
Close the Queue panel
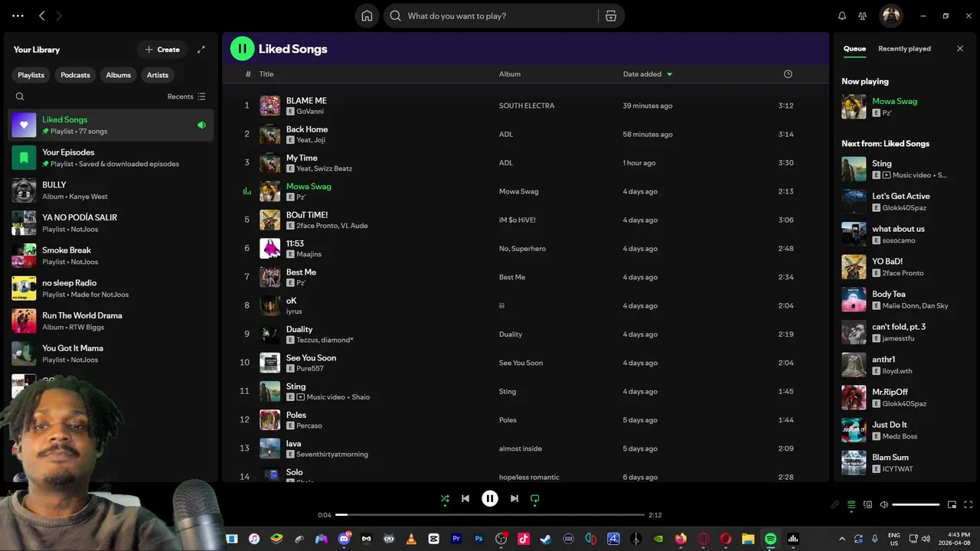(x=960, y=49)
